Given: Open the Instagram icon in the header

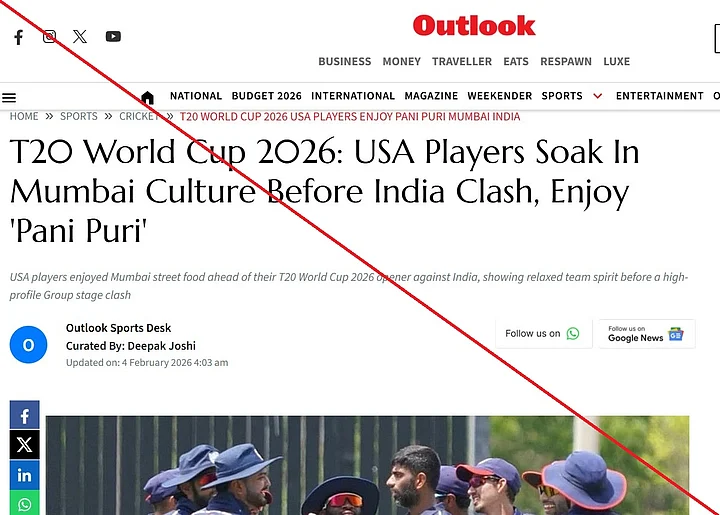Looking at the screenshot, I should [50, 36].
